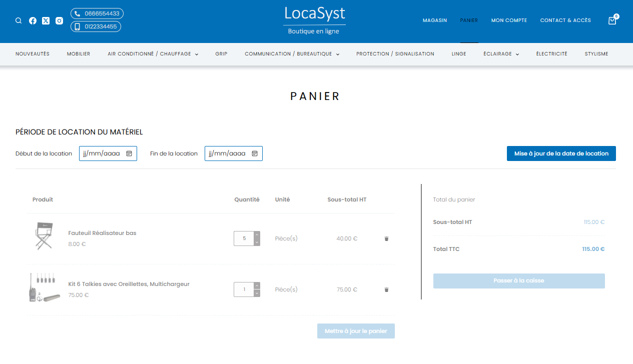Open Kit 6 Talkies avec Oreillettes link
The height and width of the screenshot is (364, 633).
click(x=129, y=284)
